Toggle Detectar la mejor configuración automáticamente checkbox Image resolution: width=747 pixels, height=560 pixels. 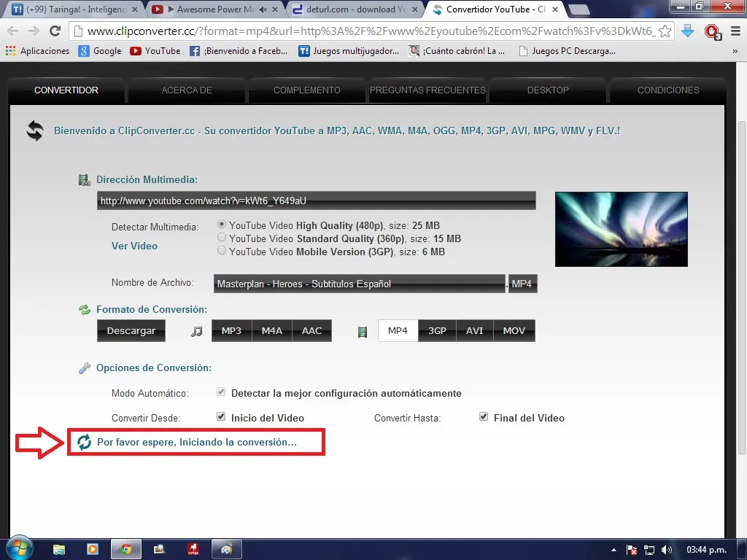tap(221, 392)
